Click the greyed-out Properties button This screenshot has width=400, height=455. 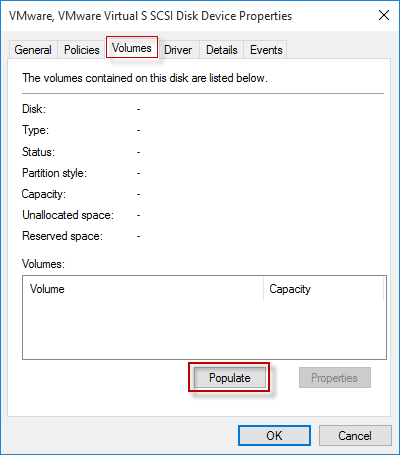[334, 378]
